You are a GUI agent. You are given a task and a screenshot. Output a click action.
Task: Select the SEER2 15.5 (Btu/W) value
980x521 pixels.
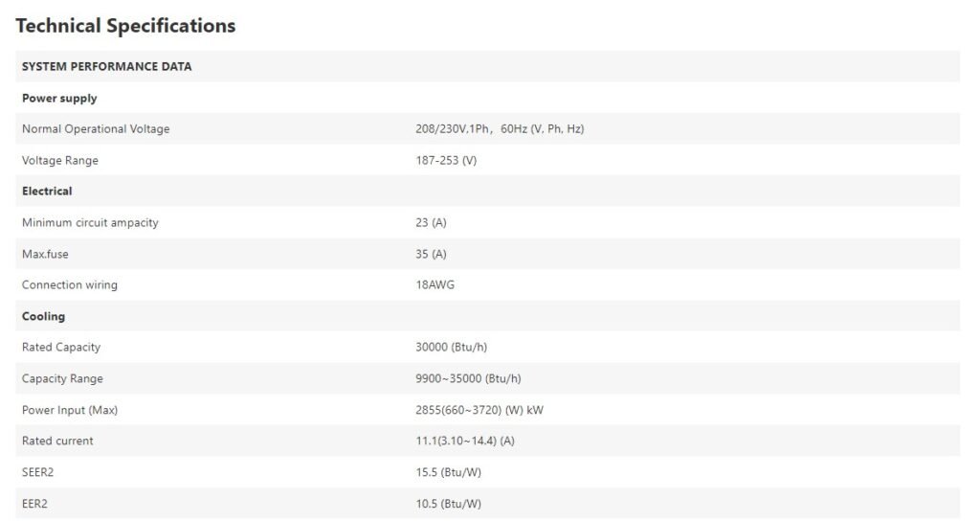[x=449, y=472]
